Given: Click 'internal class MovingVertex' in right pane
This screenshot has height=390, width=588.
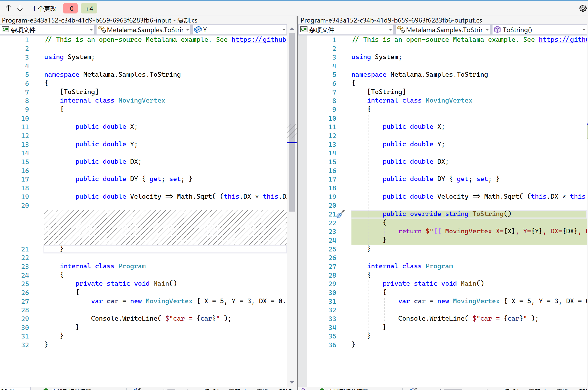Looking at the screenshot, I should tap(420, 100).
